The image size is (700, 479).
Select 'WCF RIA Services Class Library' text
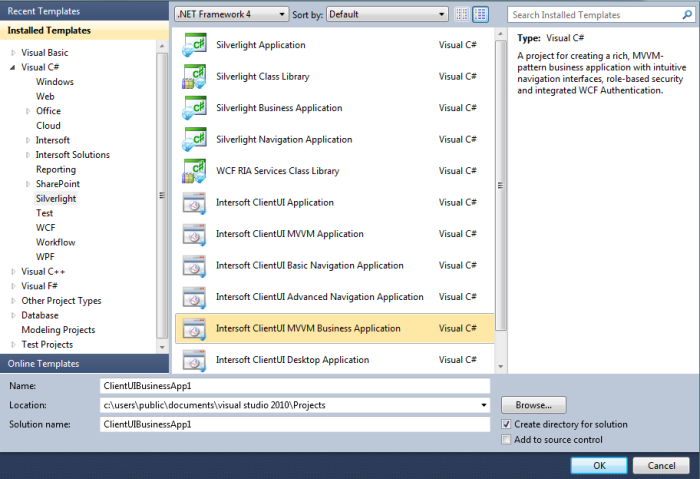tap(278, 171)
